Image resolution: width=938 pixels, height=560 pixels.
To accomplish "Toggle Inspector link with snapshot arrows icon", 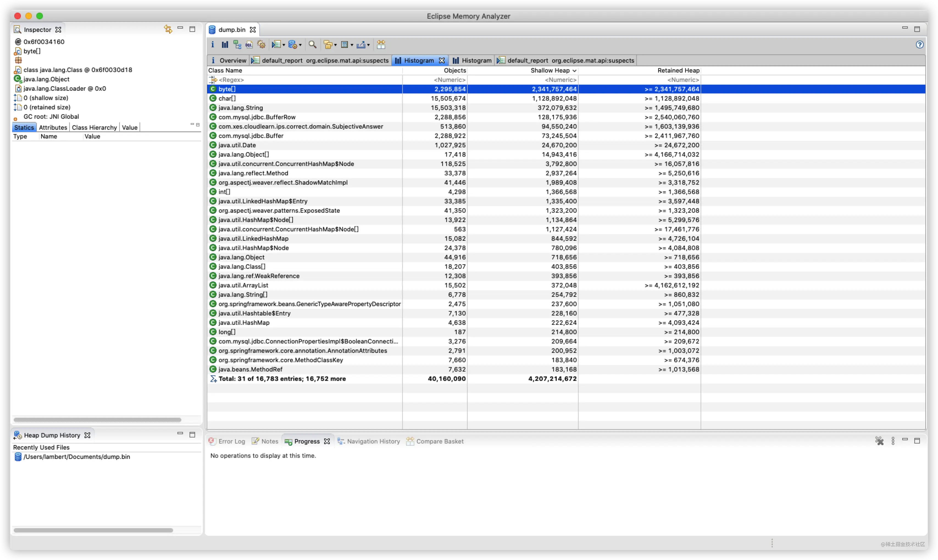I will pos(168,29).
